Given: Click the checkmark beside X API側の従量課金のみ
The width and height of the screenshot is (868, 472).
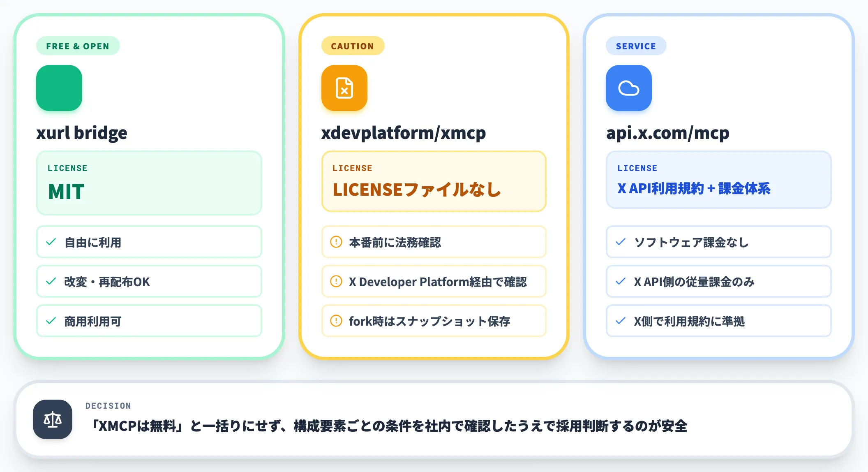Looking at the screenshot, I should 621,281.
